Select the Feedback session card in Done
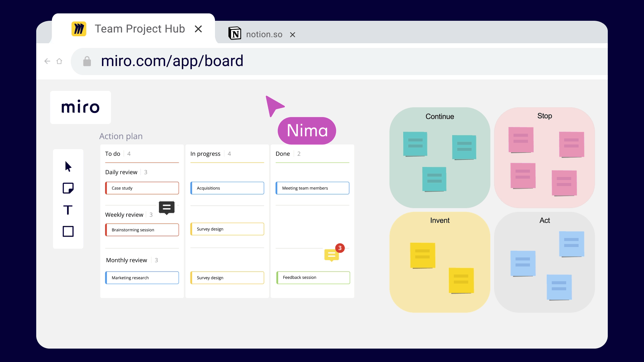 pos(313,277)
